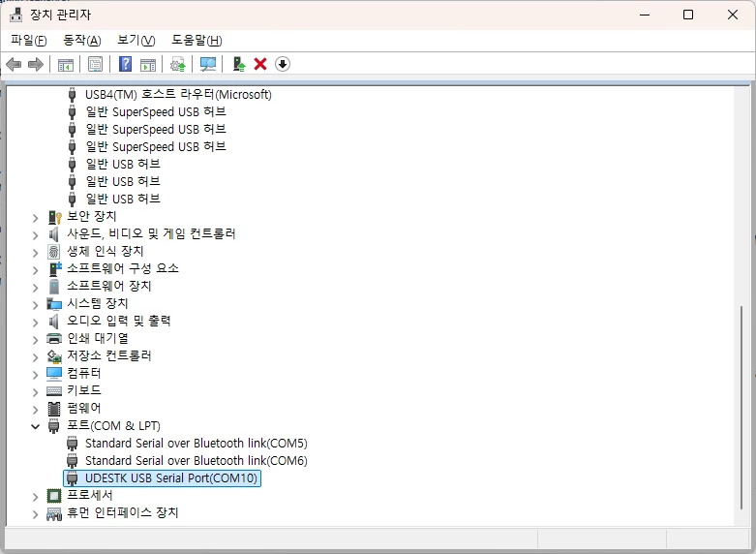Expand the 펌웨어 node
Screen dimensions: 756x554
point(35,410)
